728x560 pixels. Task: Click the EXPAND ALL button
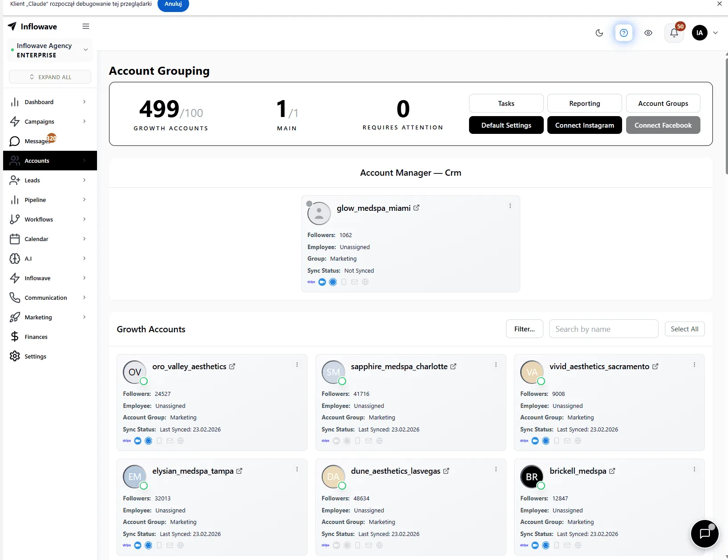(50, 77)
